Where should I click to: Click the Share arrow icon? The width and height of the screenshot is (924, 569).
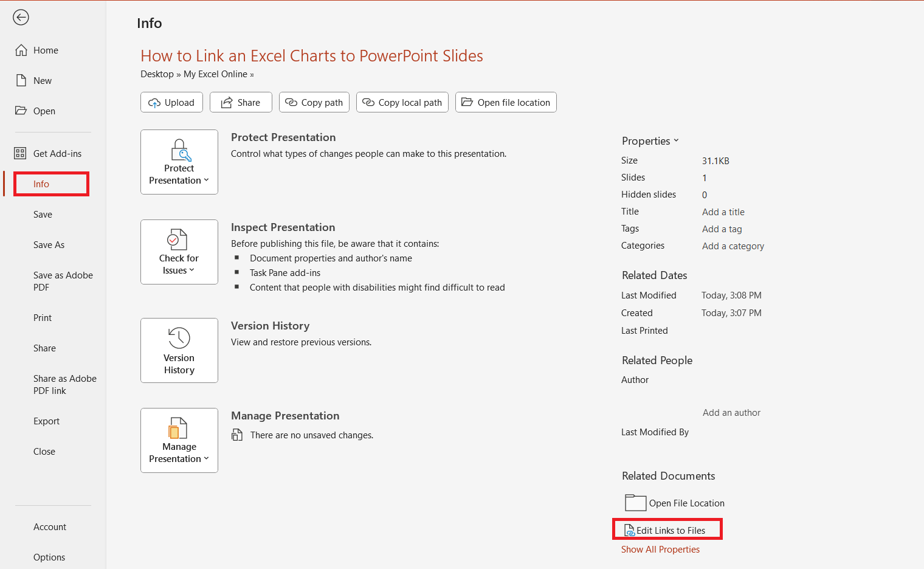click(227, 103)
